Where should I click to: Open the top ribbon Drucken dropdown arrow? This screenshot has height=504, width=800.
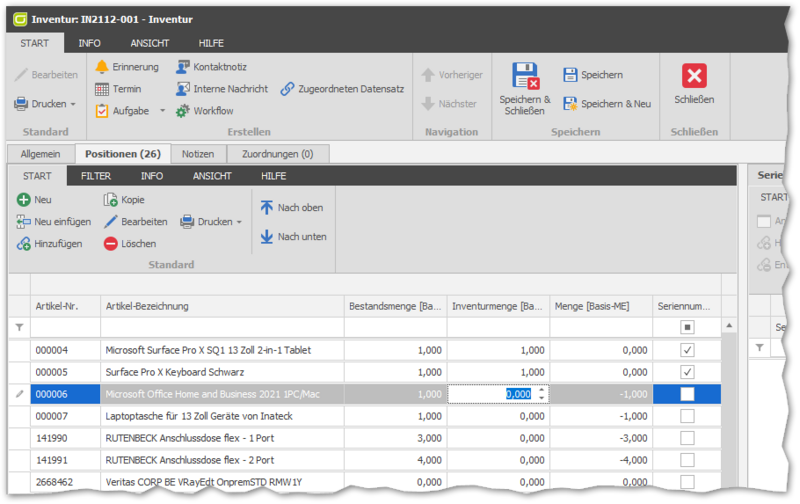[73, 104]
